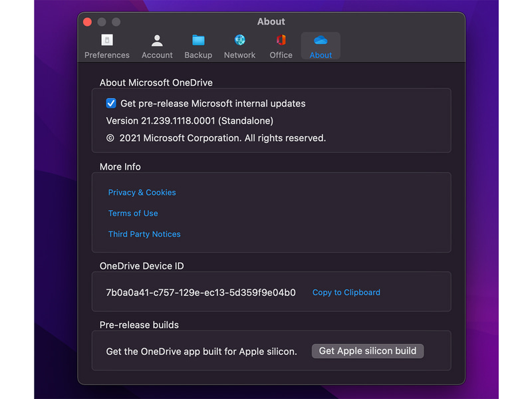
Task: Click the OneDrive Device ID text
Action: pyautogui.click(x=201, y=293)
